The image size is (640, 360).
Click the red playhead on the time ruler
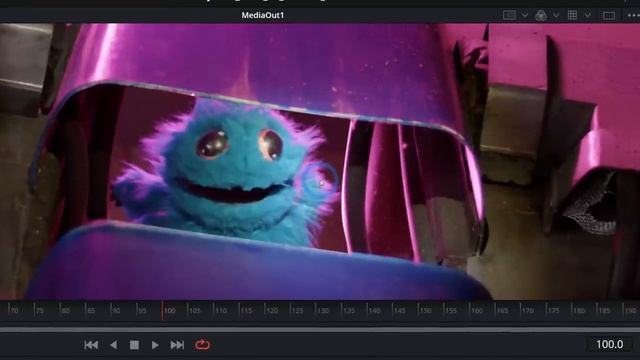[162, 311]
